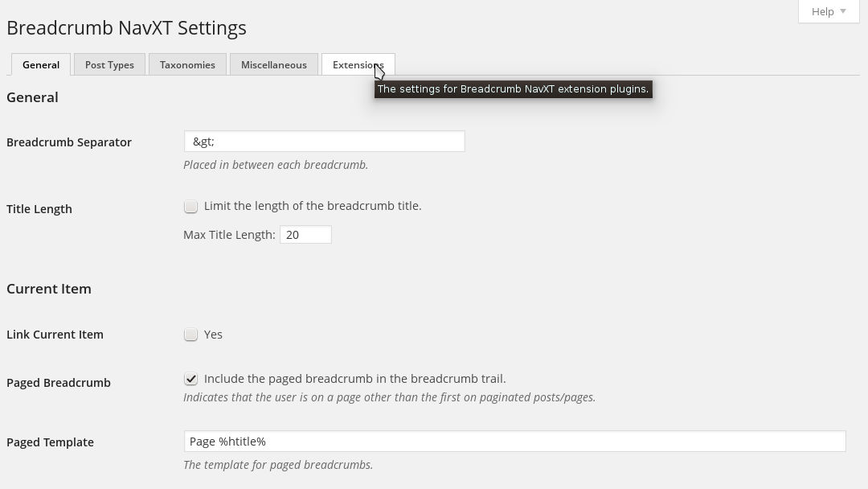Go to the Miscellaneous tab
Image resolution: width=868 pixels, height=489 pixels.
pos(273,65)
